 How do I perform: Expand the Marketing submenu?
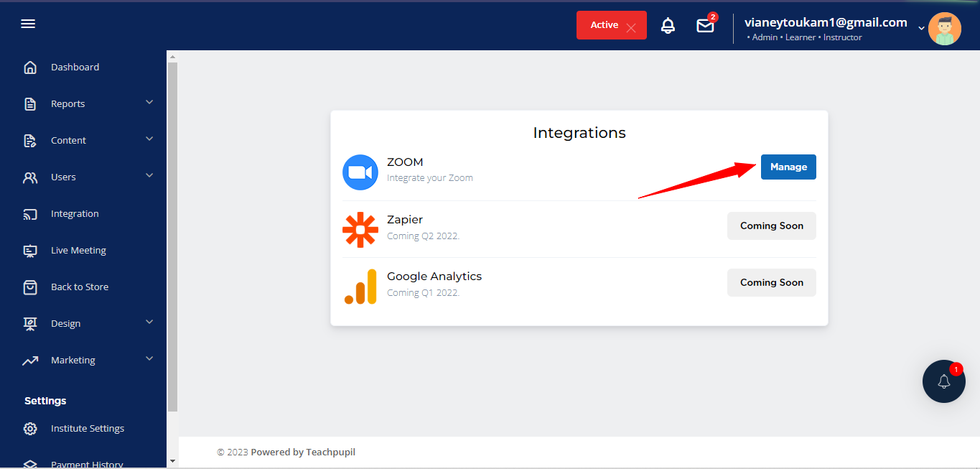pos(149,359)
